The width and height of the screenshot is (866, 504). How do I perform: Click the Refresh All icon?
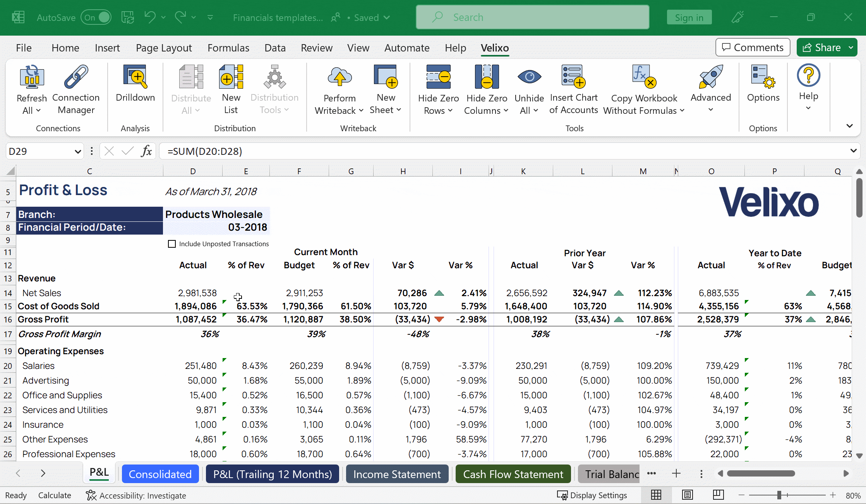(32, 76)
